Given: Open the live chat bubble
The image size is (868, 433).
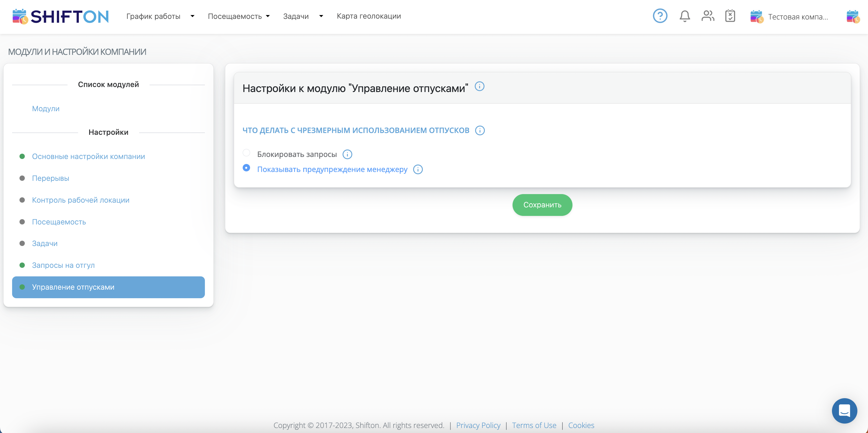Looking at the screenshot, I should point(844,411).
